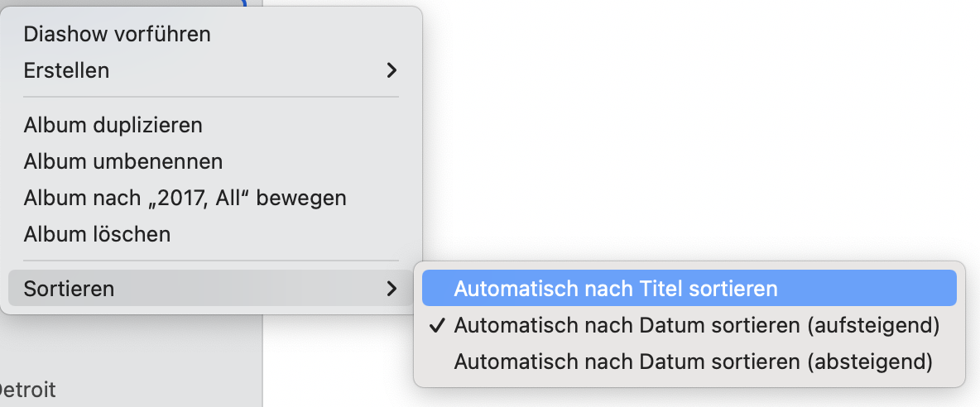Click the separator line below Erstellen
Screen dimensions: 980x407
[x=211, y=98]
